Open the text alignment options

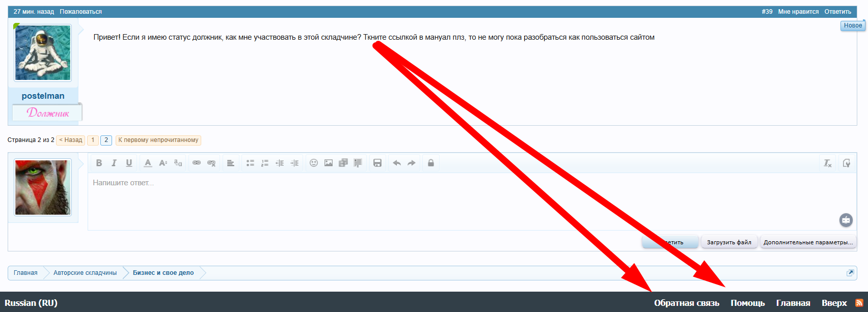tap(231, 163)
